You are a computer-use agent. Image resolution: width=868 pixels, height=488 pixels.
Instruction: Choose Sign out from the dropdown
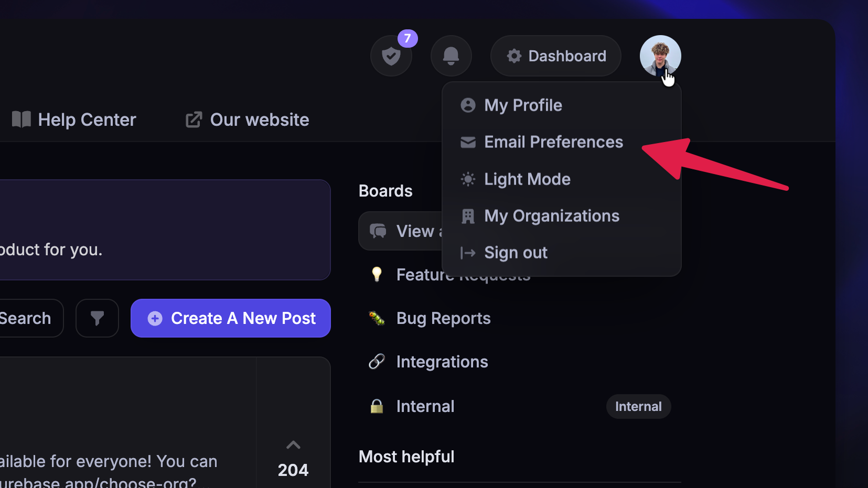[x=515, y=252]
